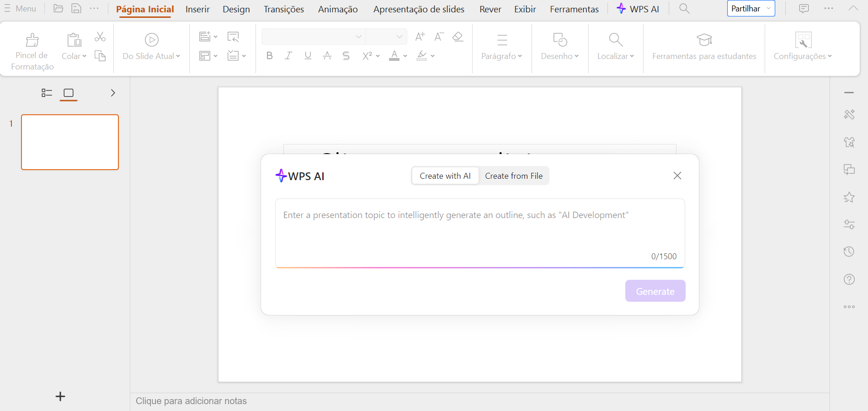Switch to outline view icon
This screenshot has width=868, height=411.
47,93
